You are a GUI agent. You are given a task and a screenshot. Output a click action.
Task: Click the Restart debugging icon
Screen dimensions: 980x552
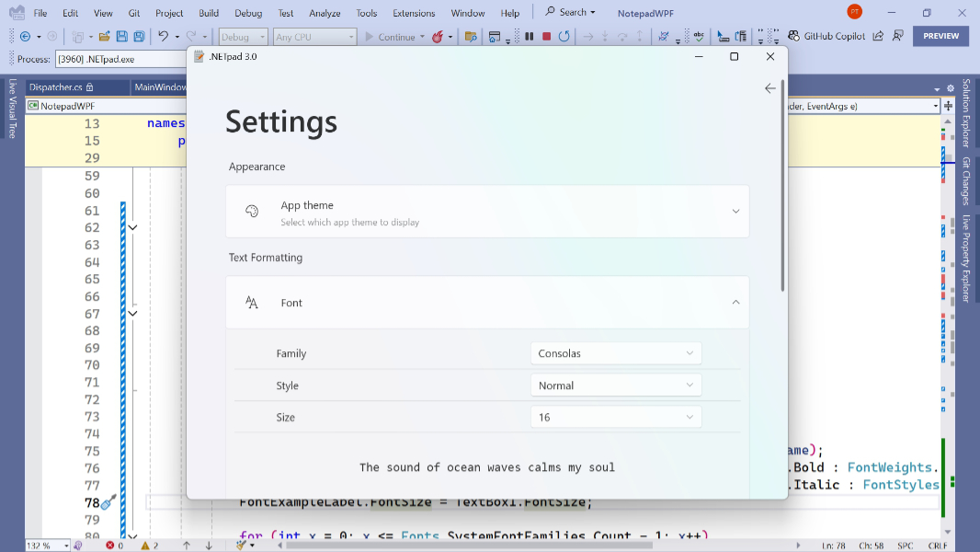563,37
